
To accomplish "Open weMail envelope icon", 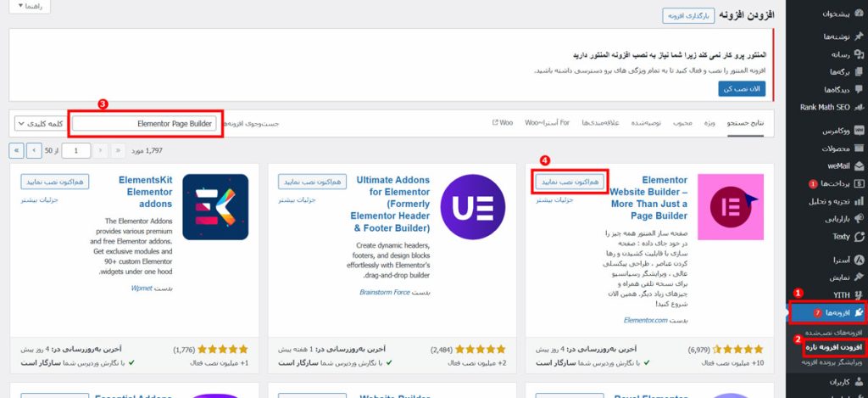I will (859, 165).
